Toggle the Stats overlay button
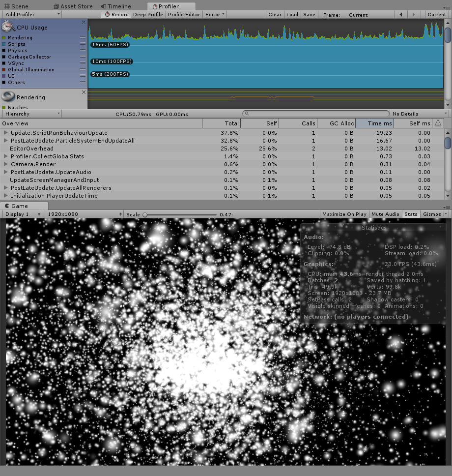Viewport: 452px width, 476px height. [411, 214]
